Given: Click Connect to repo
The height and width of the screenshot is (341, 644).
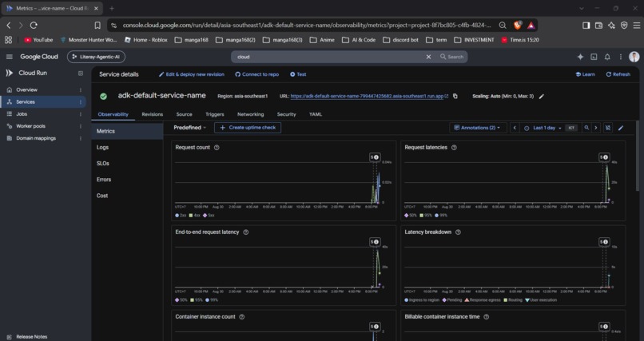Looking at the screenshot, I should tap(257, 74).
